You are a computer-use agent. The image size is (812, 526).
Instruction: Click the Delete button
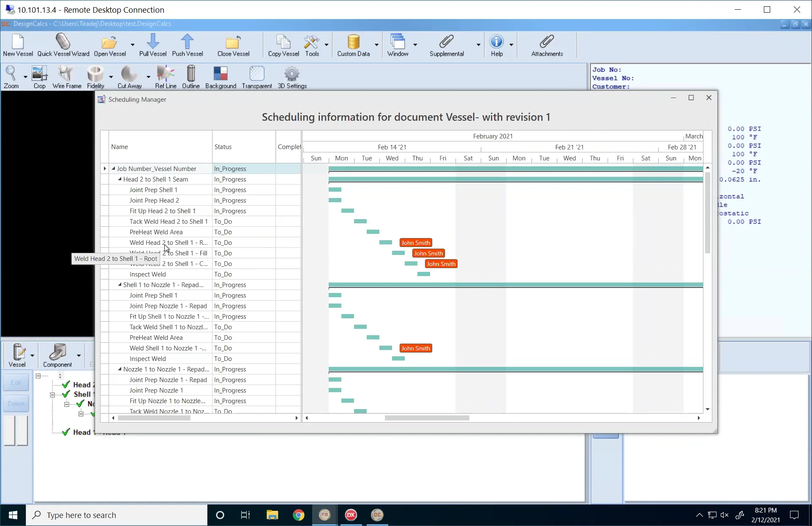[x=16, y=403]
